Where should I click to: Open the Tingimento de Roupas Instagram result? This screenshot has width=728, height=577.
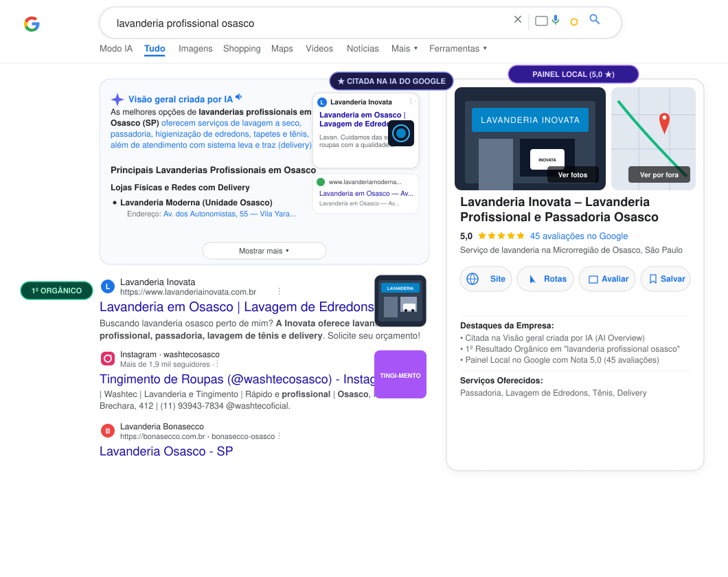[x=237, y=379]
